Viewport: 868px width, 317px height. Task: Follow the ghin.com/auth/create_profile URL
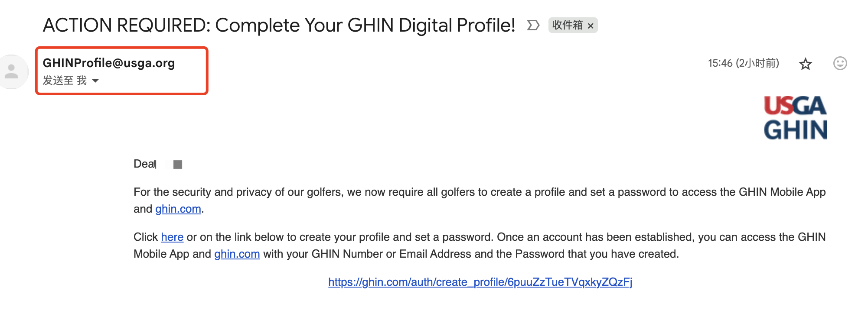point(480,282)
